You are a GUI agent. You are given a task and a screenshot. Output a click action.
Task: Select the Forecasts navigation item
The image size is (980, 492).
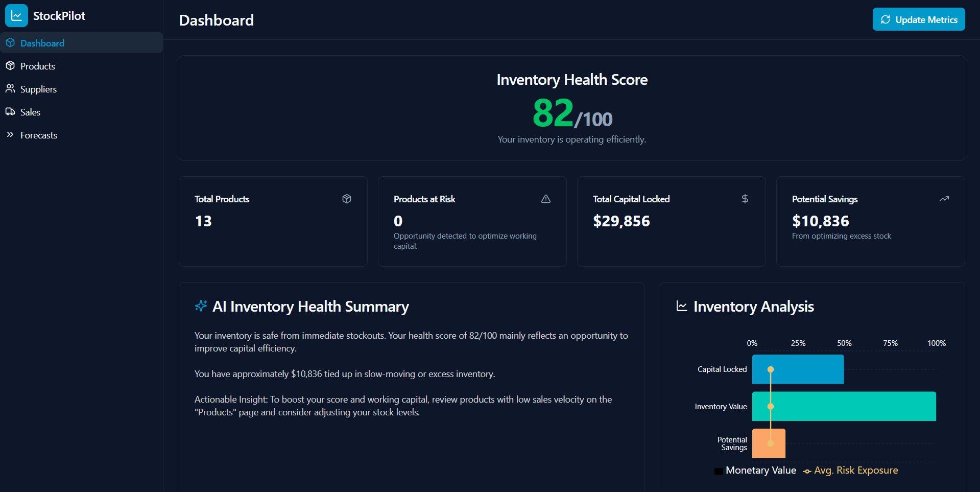tap(38, 135)
